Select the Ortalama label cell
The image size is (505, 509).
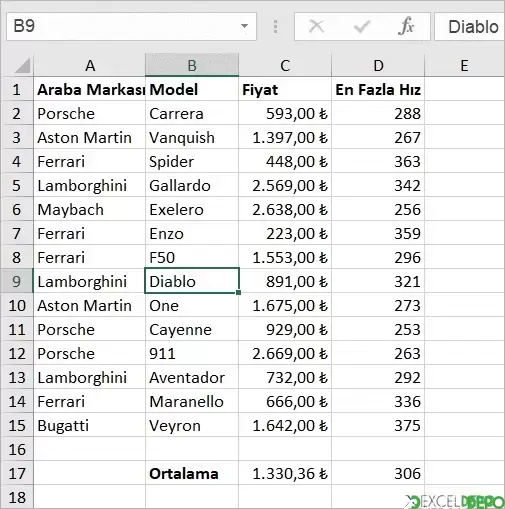(192, 473)
